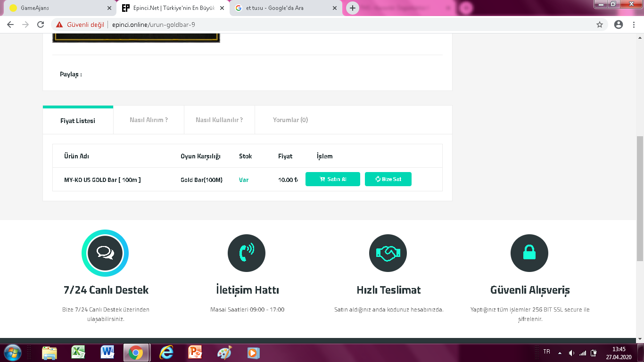Viewport: 644px width, 362px height.
Task: Open Excel from the taskbar
Action: pos(78,352)
